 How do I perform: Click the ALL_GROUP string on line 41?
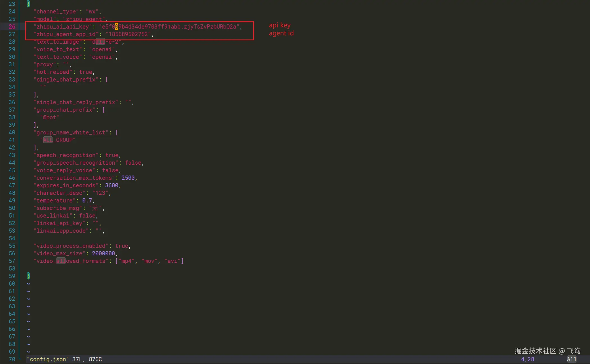pos(58,140)
